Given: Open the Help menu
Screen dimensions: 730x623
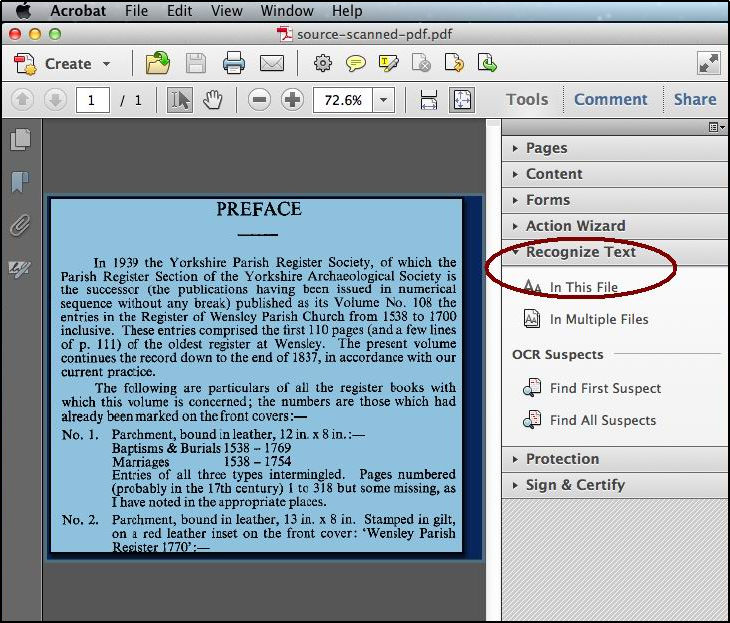Looking at the screenshot, I should tap(347, 11).
